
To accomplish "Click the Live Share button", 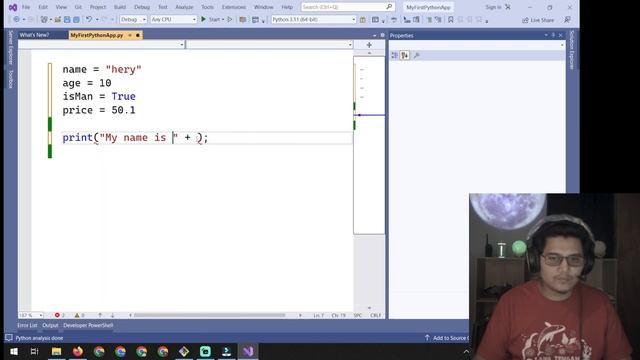I will click(x=538, y=20).
